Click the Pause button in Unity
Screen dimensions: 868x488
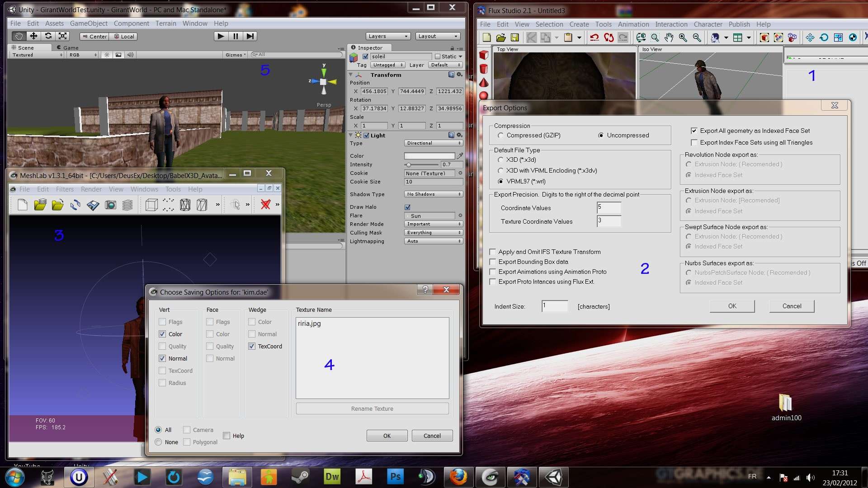pos(236,36)
